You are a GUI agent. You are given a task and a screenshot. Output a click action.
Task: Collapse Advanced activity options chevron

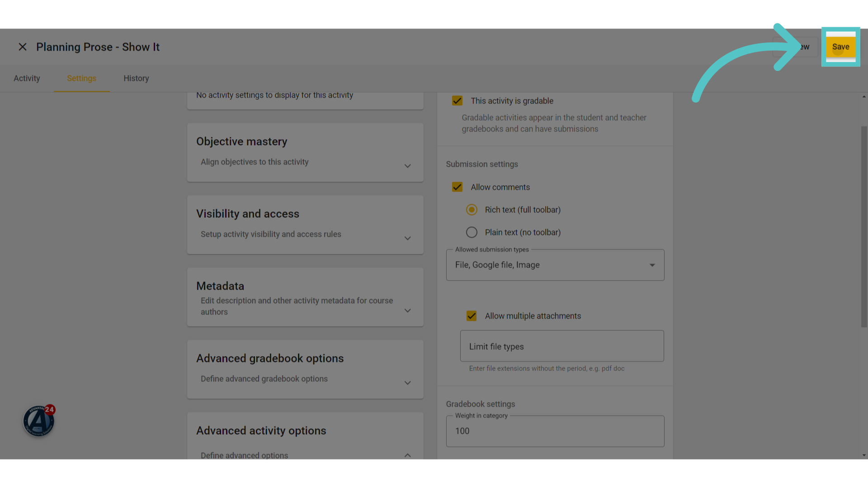[407, 455]
